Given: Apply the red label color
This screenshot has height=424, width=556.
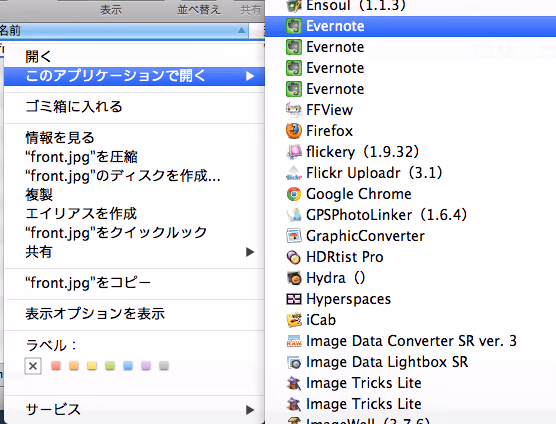Looking at the screenshot, I should [x=56, y=366].
